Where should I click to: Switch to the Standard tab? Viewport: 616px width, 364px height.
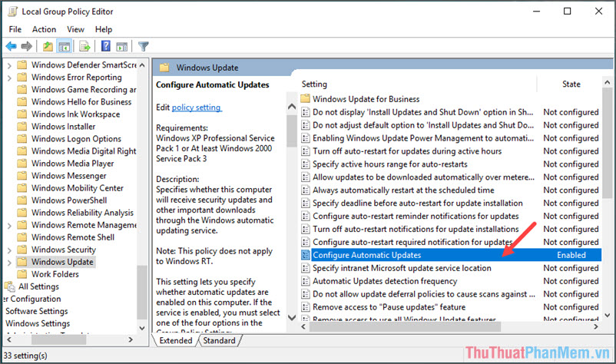pos(219,340)
